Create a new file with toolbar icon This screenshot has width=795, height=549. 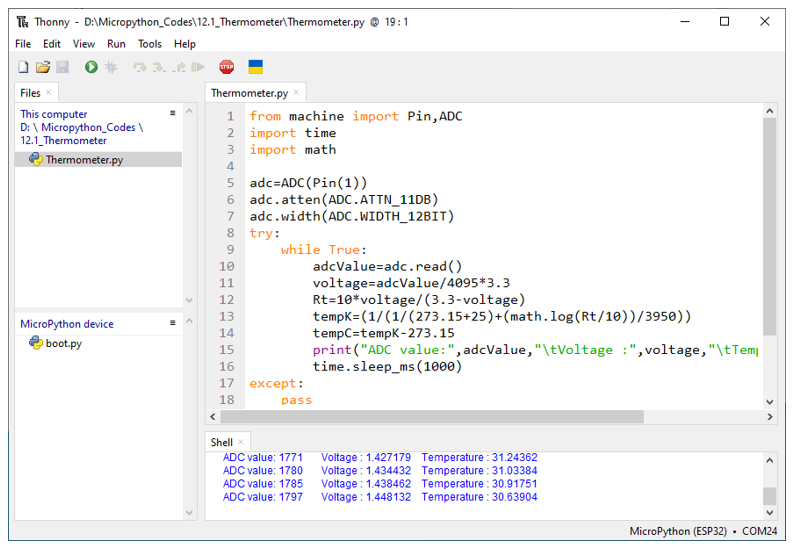click(23, 67)
